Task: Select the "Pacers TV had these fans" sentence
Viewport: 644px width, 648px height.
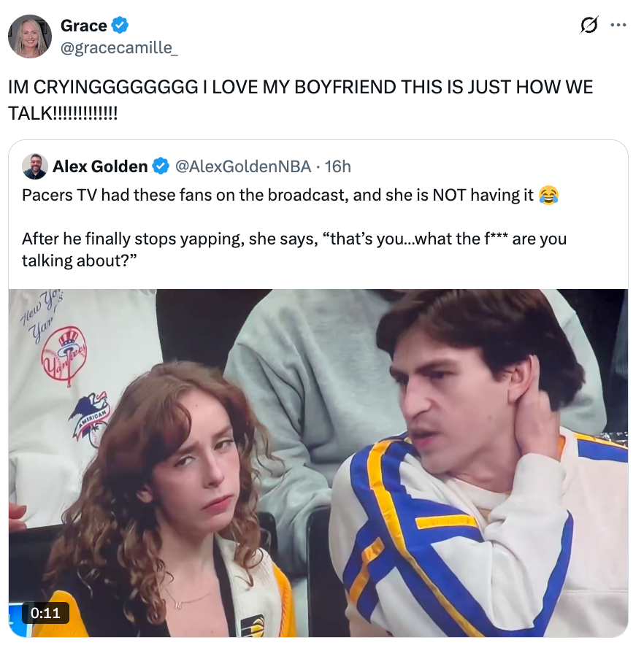Action: [277, 196]
